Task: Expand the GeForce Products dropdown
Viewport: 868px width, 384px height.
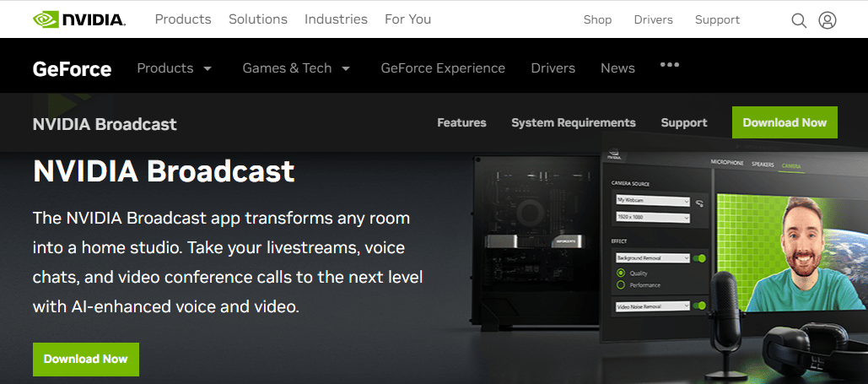Action: [175, 68]
